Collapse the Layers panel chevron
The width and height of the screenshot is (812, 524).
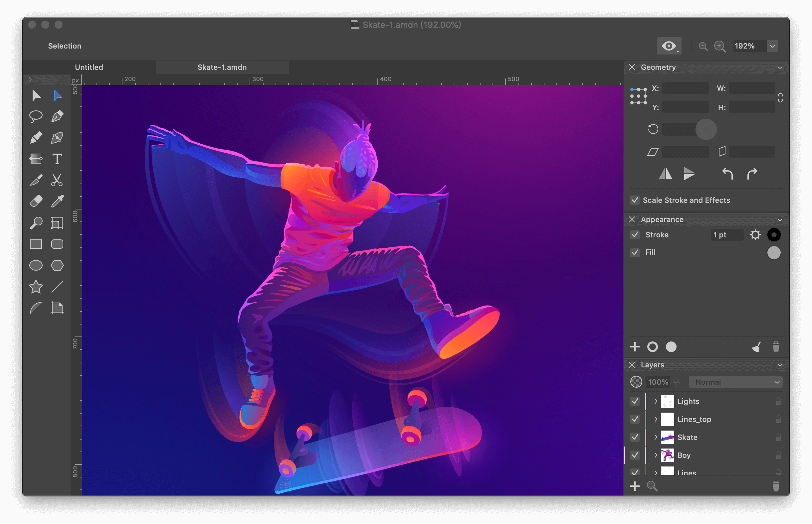click(x=780, y=365)
